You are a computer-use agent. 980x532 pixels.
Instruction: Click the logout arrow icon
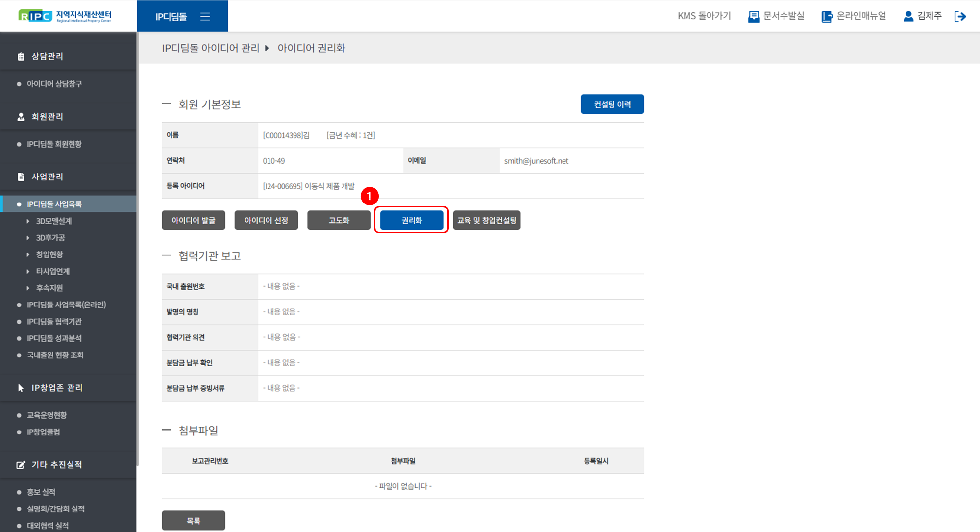(x=960, y=17)
